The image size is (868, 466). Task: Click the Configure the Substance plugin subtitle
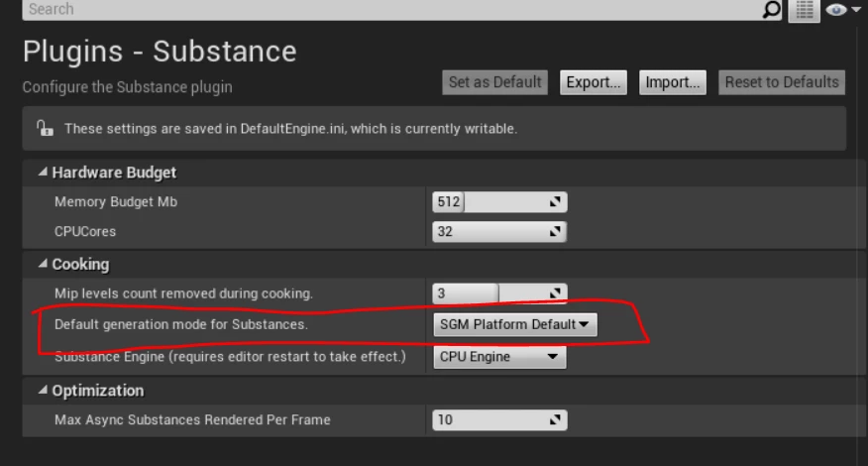(x=127, y=87)
